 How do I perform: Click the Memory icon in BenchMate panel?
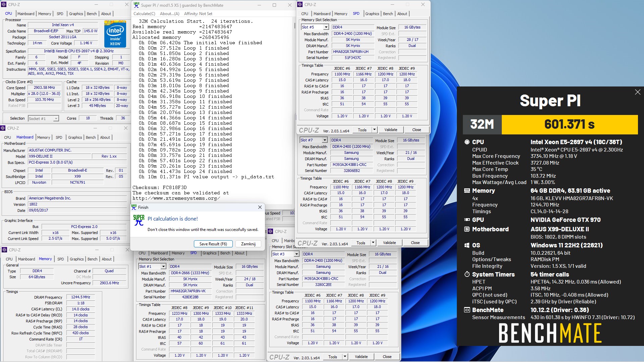(467, 190)
